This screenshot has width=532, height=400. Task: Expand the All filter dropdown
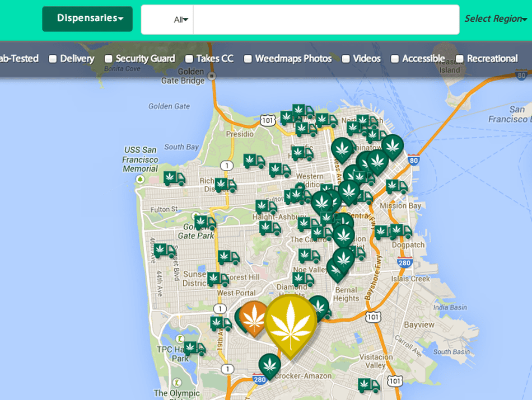click(x=181, y=20)
